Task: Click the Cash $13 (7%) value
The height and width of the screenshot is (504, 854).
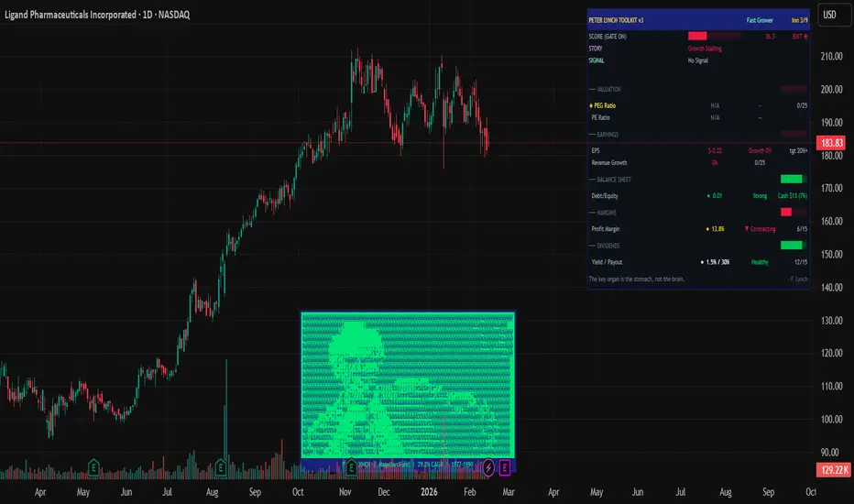Action: pos(793,196)
